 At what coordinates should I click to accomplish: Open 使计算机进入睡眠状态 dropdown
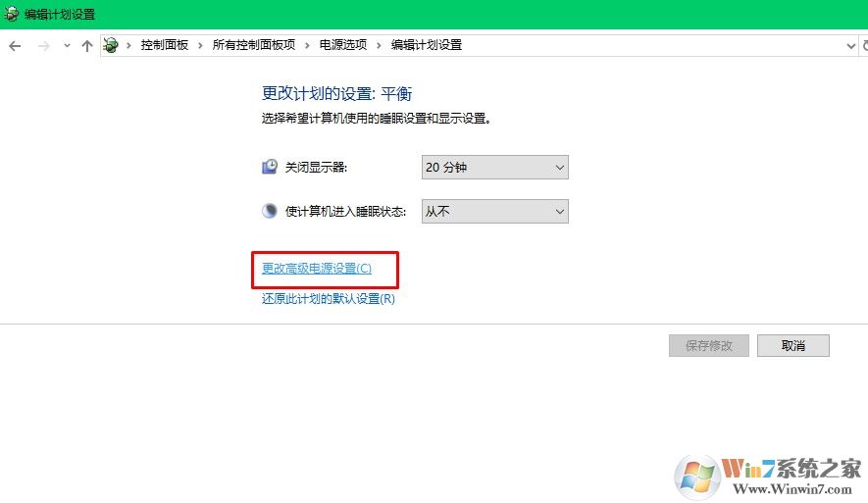[495, 212]
